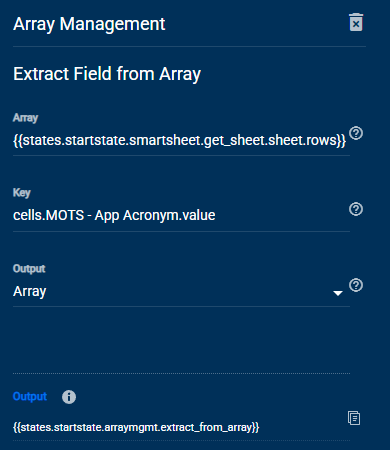Click the small Key field label
The height and width of the screenshot is (450, 390).
[x=22, y=192]
